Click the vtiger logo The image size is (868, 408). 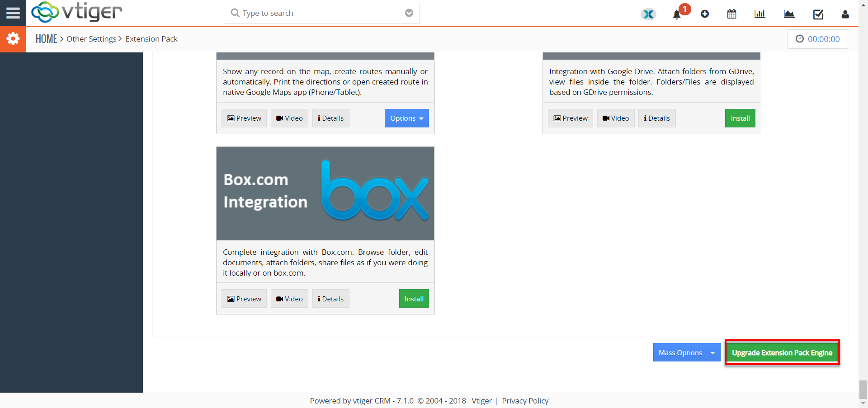[x=77, y=12]
